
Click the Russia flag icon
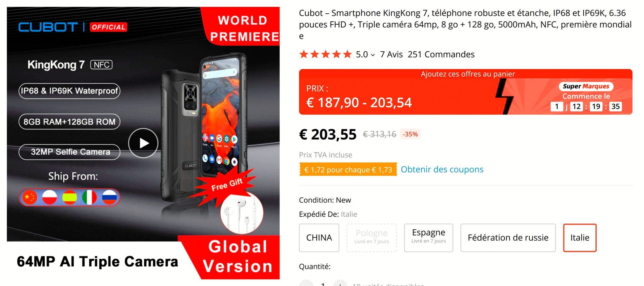(x=109, y=197)
